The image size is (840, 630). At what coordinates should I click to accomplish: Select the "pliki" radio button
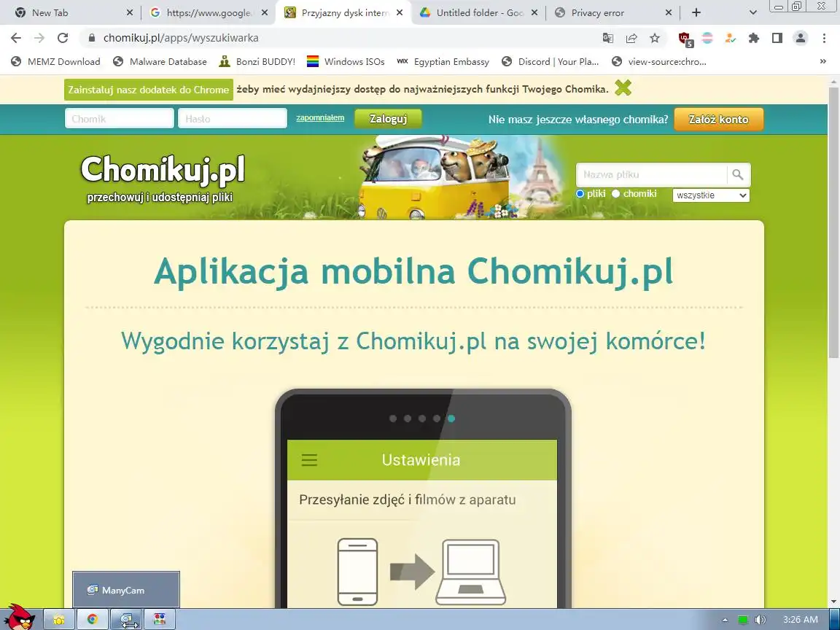click(x=580, y=194)
